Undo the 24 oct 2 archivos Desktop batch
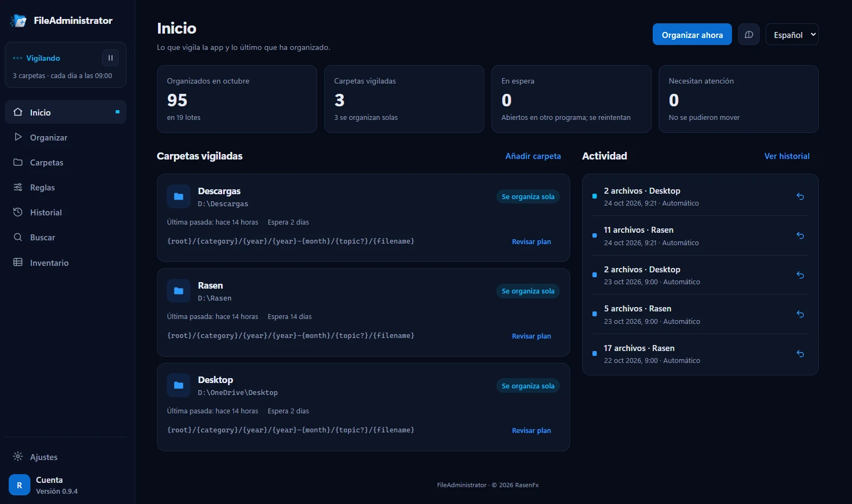The image size is (852, 504). tap(800, 196)
